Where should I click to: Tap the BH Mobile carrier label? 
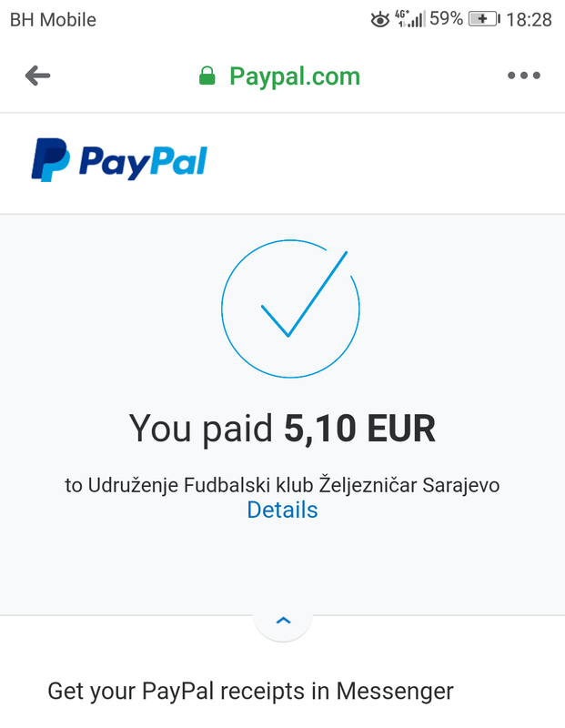tap(53, 20)
